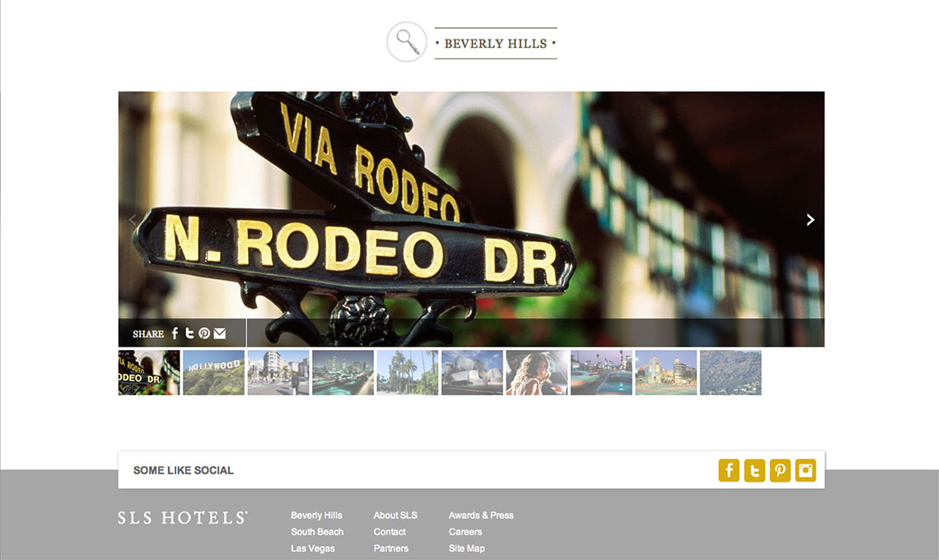Go to the About SLS page
Image resolution: width=939 pixels, height=560 pixels.
pos(395,516)
